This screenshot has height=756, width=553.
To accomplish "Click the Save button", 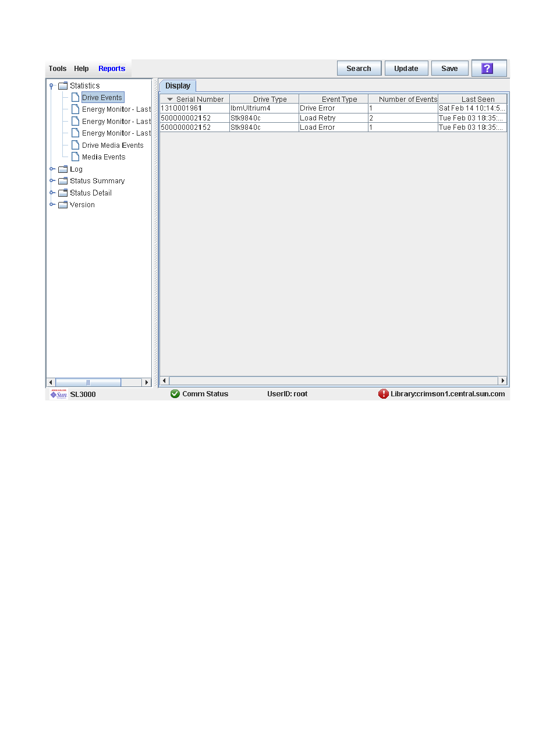I will pos(449,69).
